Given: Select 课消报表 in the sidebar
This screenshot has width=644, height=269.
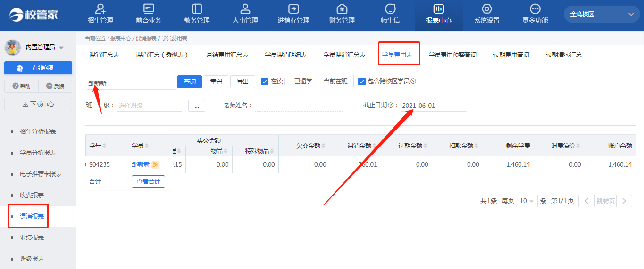Looking at the screenshot, I should pyautogui.click(x=32, y=216).
